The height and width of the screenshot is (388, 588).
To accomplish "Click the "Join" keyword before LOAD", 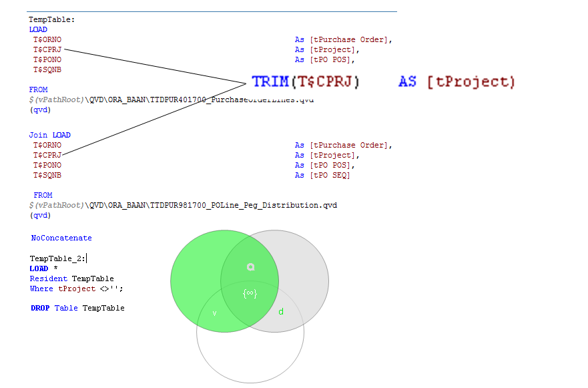I will click(x=38, y=135).
